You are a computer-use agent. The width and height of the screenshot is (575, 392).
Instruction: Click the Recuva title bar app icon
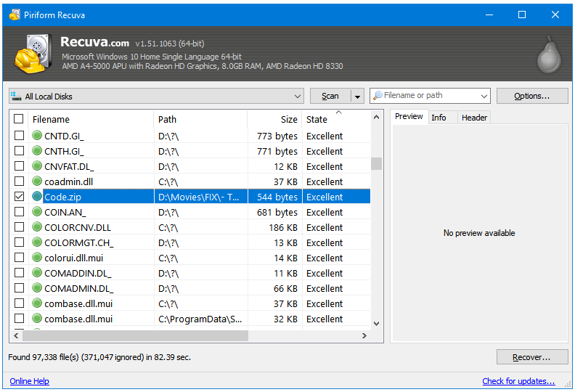tap(15, 15)
